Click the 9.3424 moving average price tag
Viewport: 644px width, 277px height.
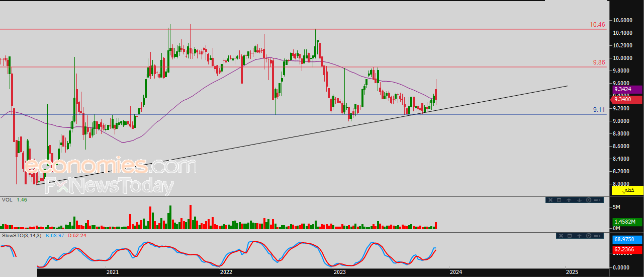(627, 90)
